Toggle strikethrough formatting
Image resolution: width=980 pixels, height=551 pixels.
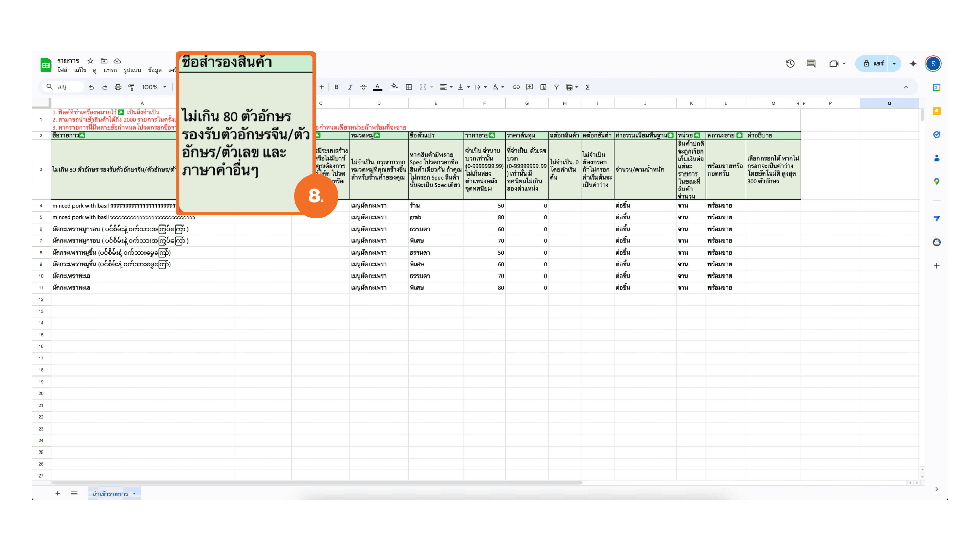[363, 87]
